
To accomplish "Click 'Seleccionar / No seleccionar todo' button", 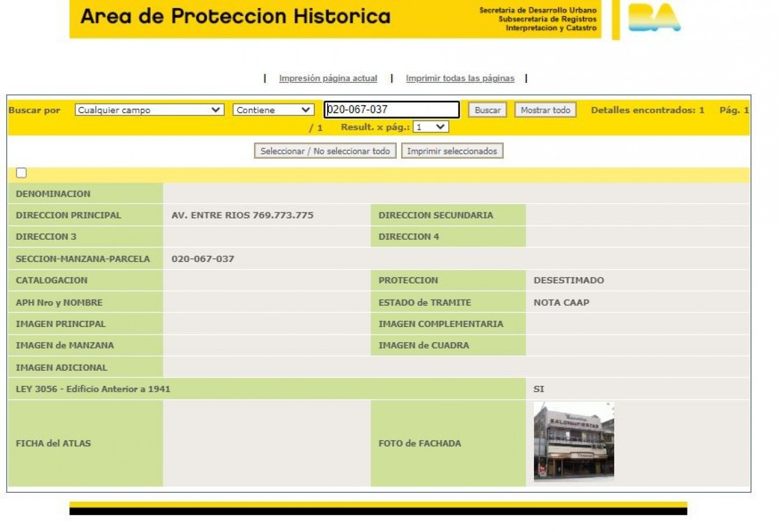I will click(325, 151).
